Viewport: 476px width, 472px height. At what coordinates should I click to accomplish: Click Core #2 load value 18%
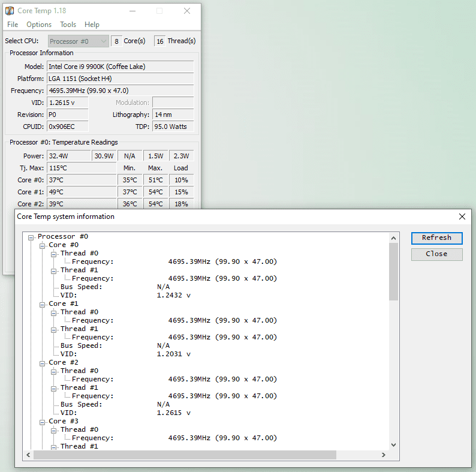181,204
